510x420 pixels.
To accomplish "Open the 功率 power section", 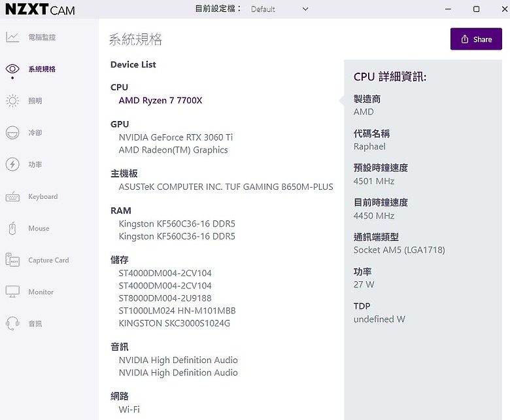I will tap(35, 164).
